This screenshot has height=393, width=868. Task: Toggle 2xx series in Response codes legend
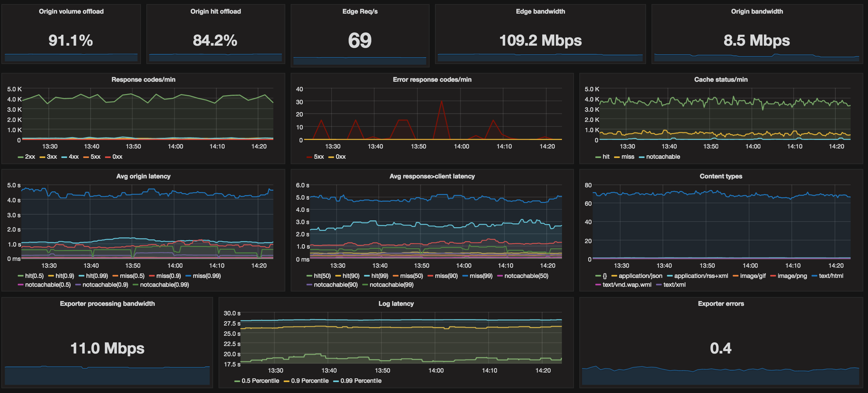pyautogui.click(x=30, y=157)
